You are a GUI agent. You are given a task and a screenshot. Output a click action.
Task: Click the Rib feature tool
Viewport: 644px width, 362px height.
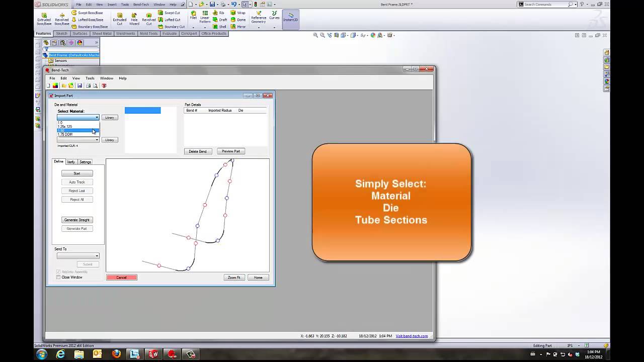click(219, 13)
